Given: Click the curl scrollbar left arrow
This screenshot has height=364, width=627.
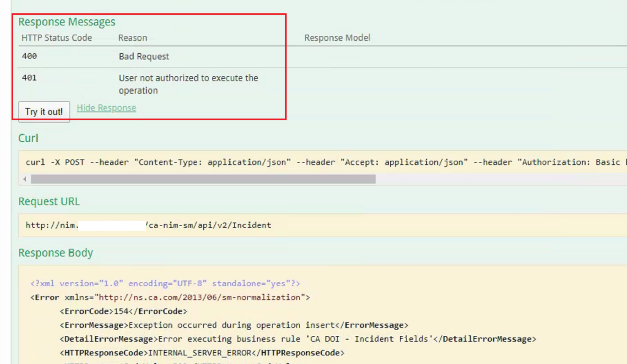Looking at the screenshot, I should click(x=25, y=179).
